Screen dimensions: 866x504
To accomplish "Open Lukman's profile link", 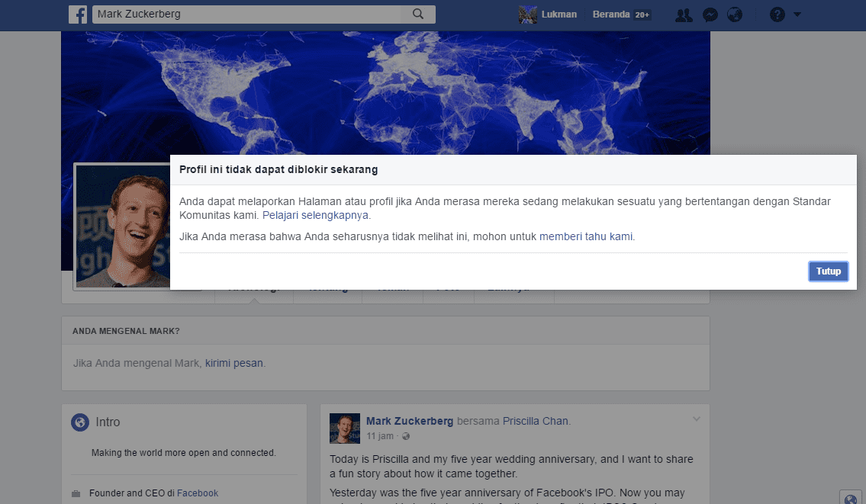I will (x=559, y=14).
